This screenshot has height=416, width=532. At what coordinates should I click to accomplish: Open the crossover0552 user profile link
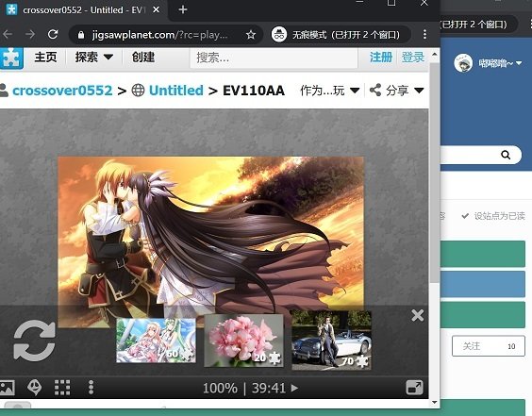point(62,91)
